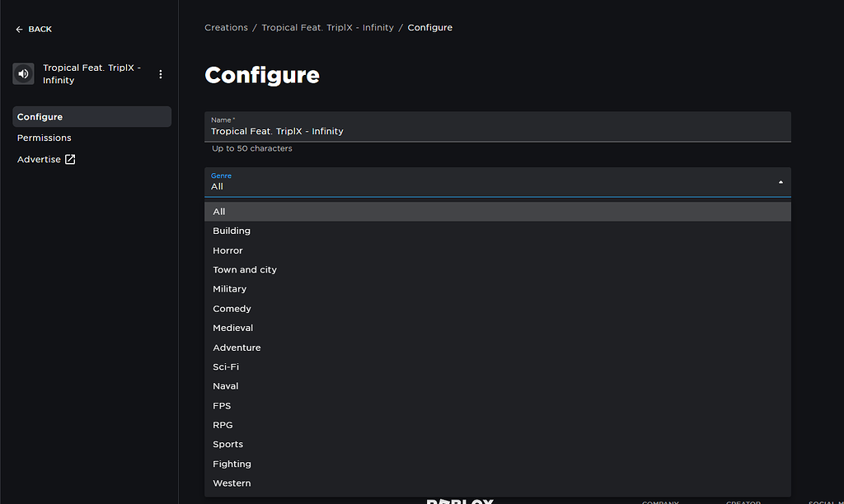Screen dimensions: 844x504
Task: Click the audio speaker icon thumbnail
Action: 22,73
